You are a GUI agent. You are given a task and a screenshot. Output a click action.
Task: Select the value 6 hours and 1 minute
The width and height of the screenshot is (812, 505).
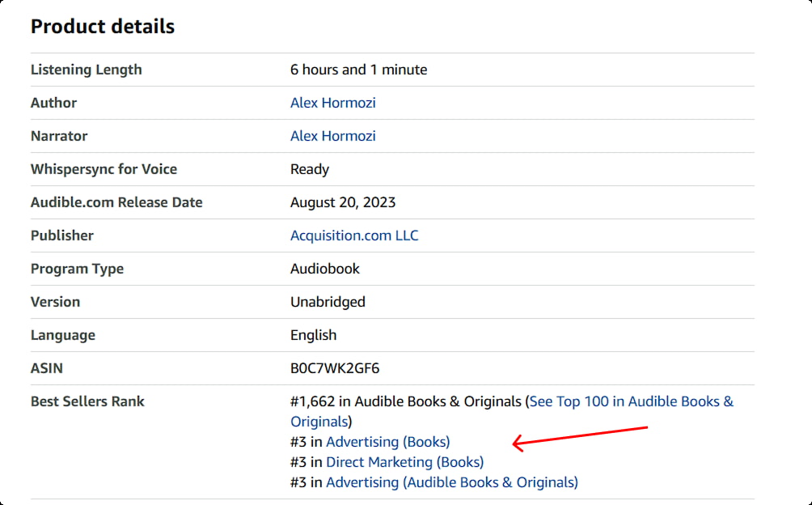(x=358, y=70)
